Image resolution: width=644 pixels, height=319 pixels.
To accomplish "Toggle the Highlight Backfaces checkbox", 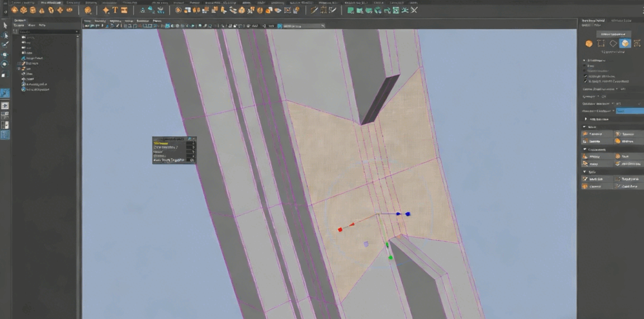I will 585,76.
